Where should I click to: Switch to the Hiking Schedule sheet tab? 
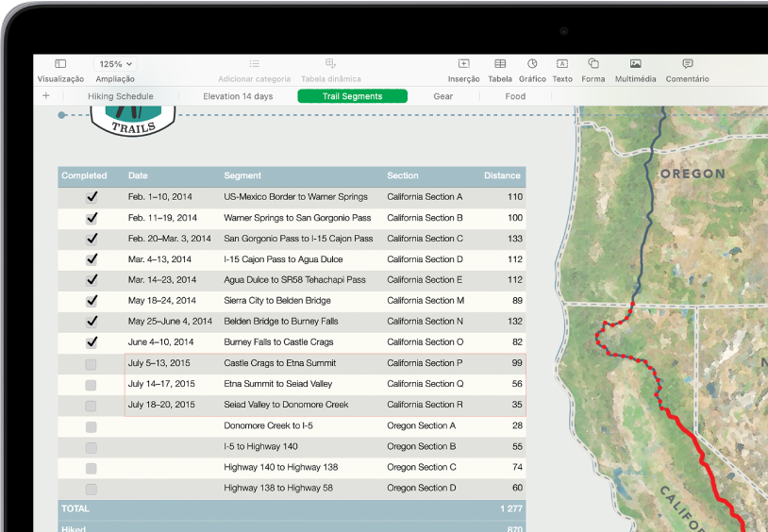point(120,96)
